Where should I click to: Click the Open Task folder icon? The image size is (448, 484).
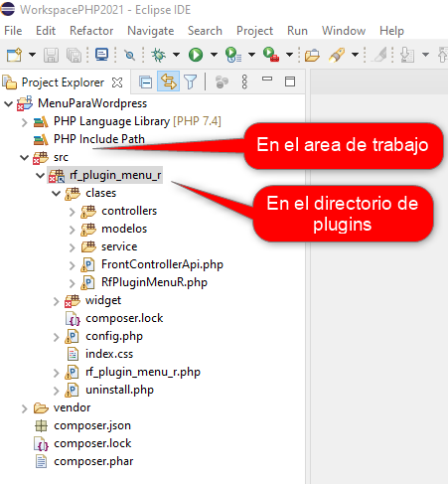[312, 55]
